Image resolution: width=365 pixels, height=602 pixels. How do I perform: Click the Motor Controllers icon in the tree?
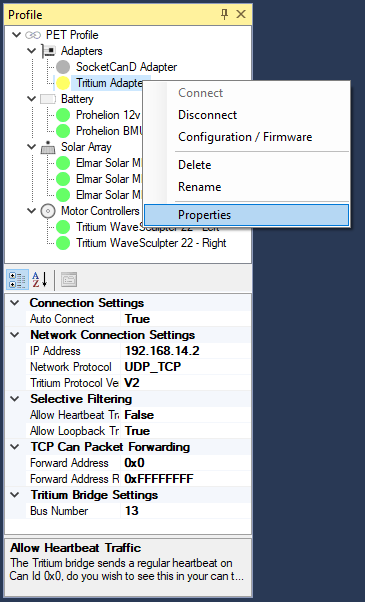point(48,211)
